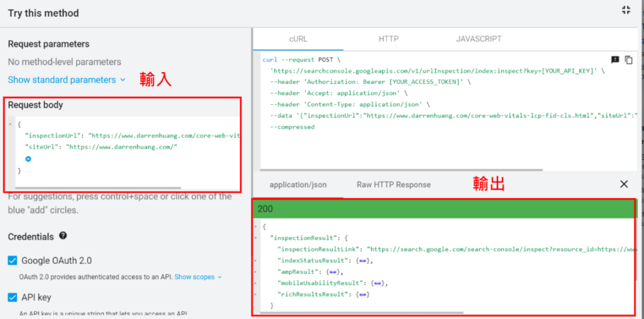Toggle the API key checkbox

click(x=13, y=297)
